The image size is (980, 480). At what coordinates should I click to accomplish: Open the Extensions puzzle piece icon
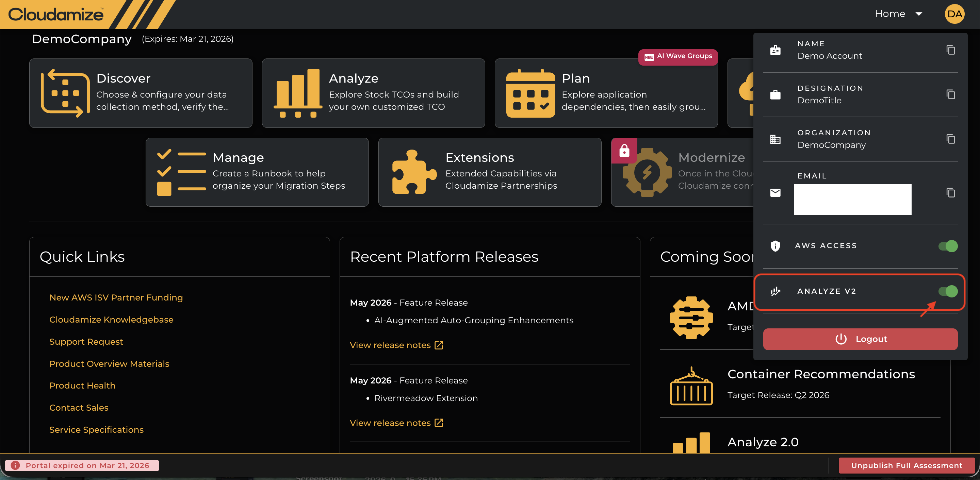click(x=414, y=172)
